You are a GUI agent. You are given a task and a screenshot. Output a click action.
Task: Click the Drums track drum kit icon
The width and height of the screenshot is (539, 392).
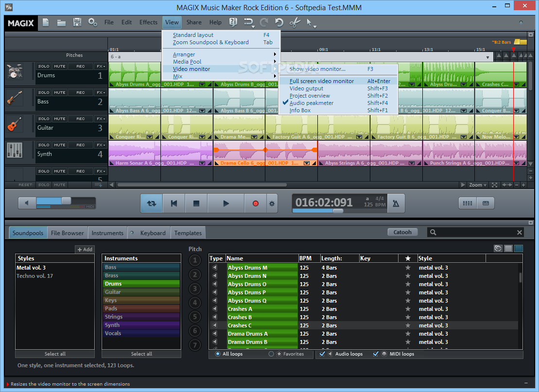15,72
